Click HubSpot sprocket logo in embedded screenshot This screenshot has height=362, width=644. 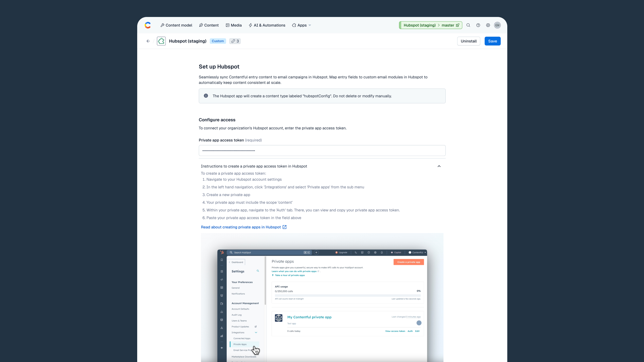click(222, 252)
